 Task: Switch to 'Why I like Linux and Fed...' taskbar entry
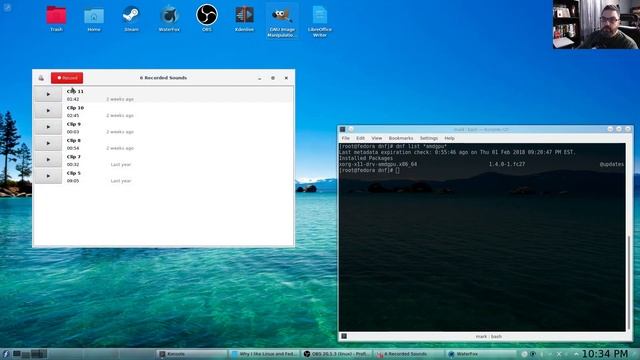pos(264,354)
